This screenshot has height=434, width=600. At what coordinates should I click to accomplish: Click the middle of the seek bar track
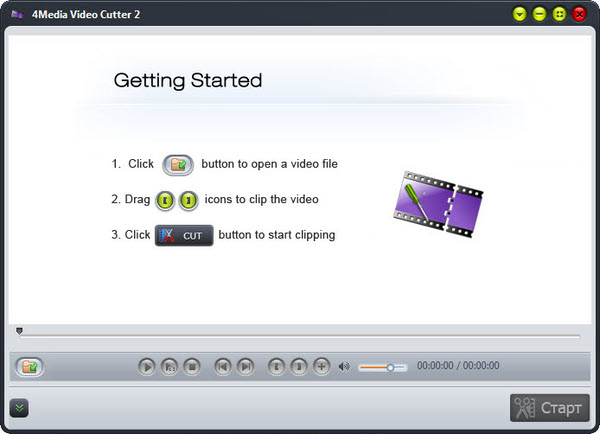tap(300, 336)
